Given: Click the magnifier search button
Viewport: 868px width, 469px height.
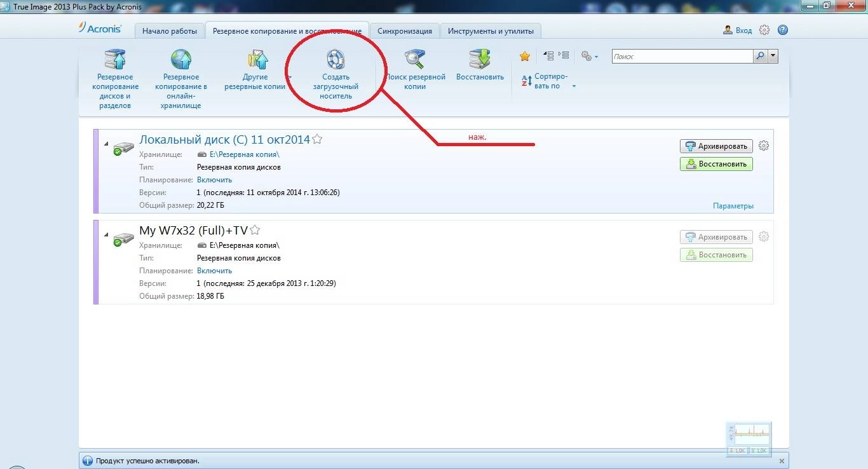Looking at the screenshot, I should pyautogui.click(x=760, y=57).
